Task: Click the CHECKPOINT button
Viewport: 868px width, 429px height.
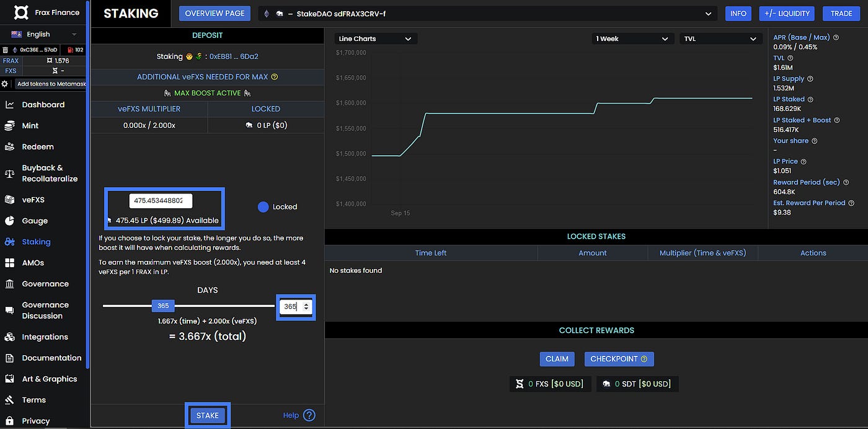Action: (619, 359)
